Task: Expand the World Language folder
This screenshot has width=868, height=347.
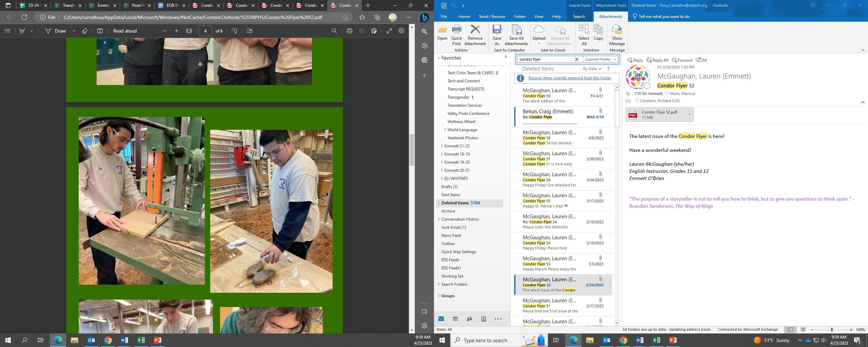Action: (x=445, y=130)
